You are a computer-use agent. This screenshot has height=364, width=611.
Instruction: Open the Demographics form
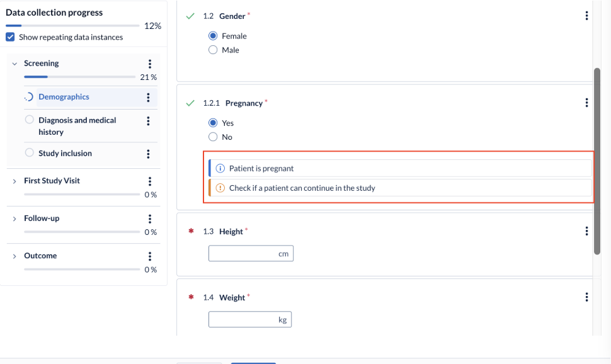pyautogui.click(x=64, y=96)
